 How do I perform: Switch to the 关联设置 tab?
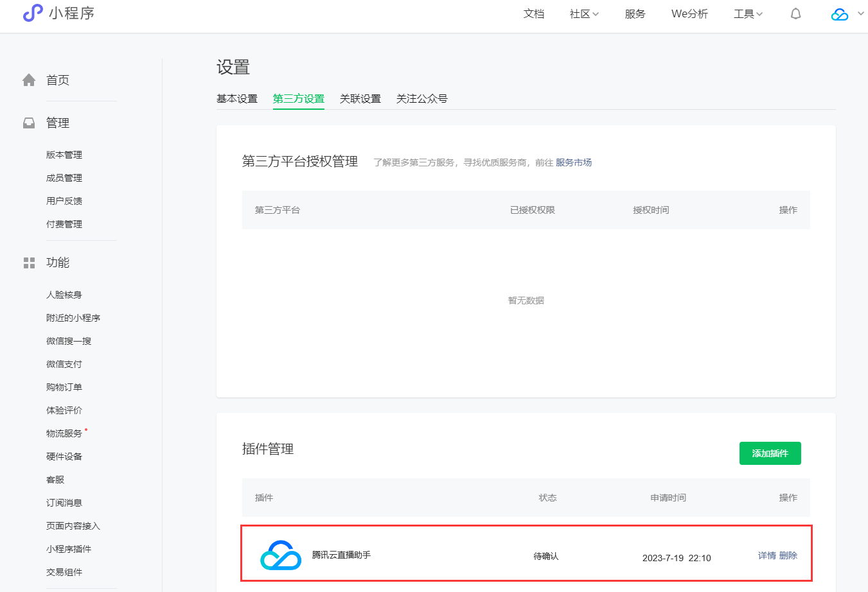[x=360, y=98]
